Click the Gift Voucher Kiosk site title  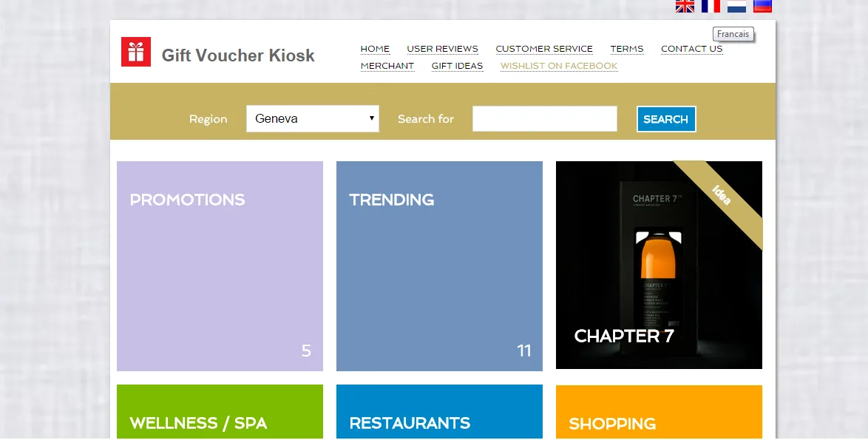coord(238,55)
